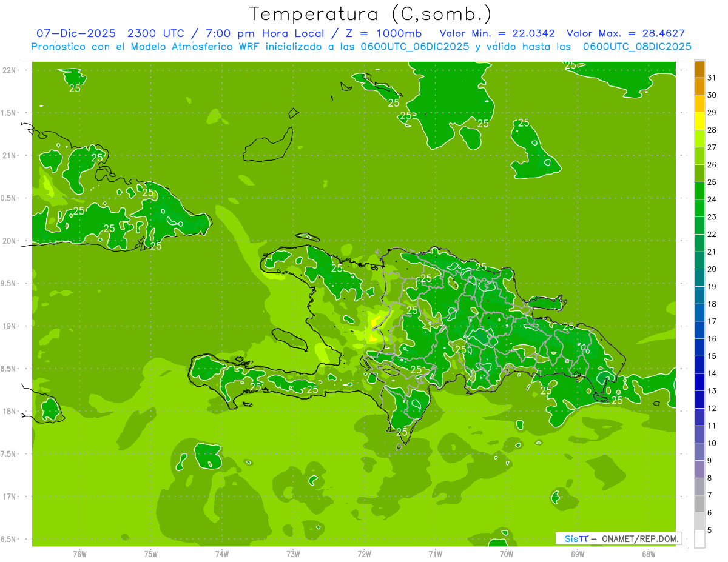Click the colorbar label 27

(x=712, y=147)
